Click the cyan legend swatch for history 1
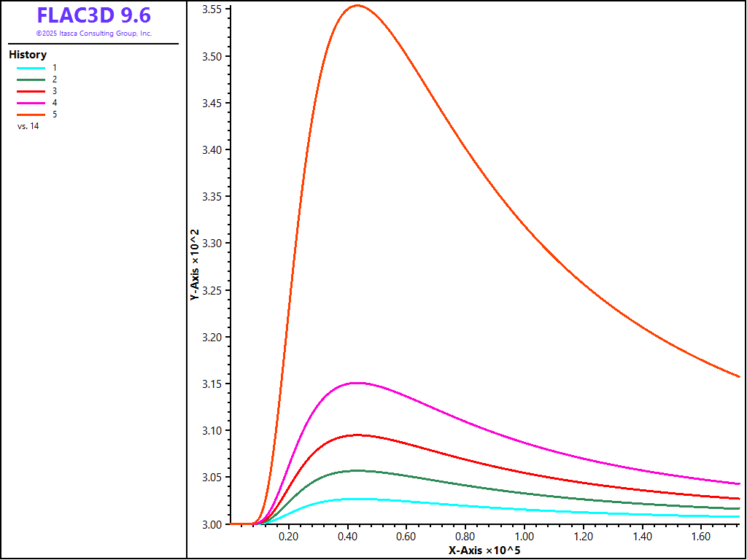This screenshot has width=747, height=560. click(31, 67)
